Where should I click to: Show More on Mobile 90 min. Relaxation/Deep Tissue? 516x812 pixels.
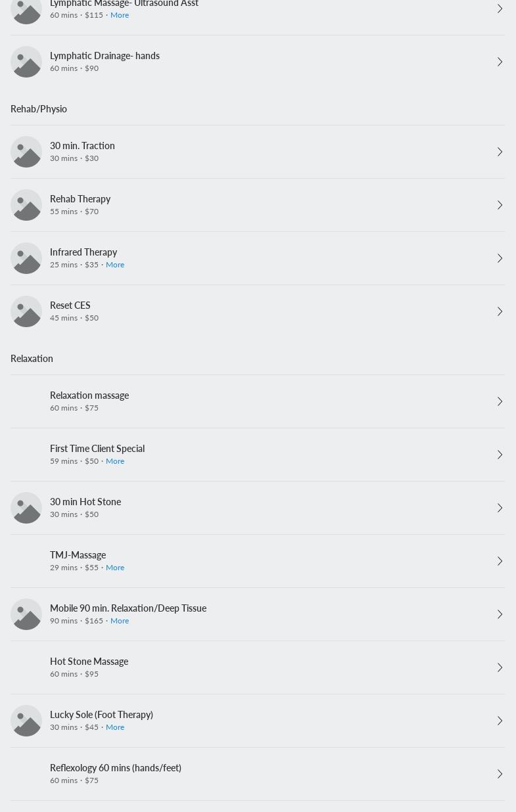coord(120,621)
